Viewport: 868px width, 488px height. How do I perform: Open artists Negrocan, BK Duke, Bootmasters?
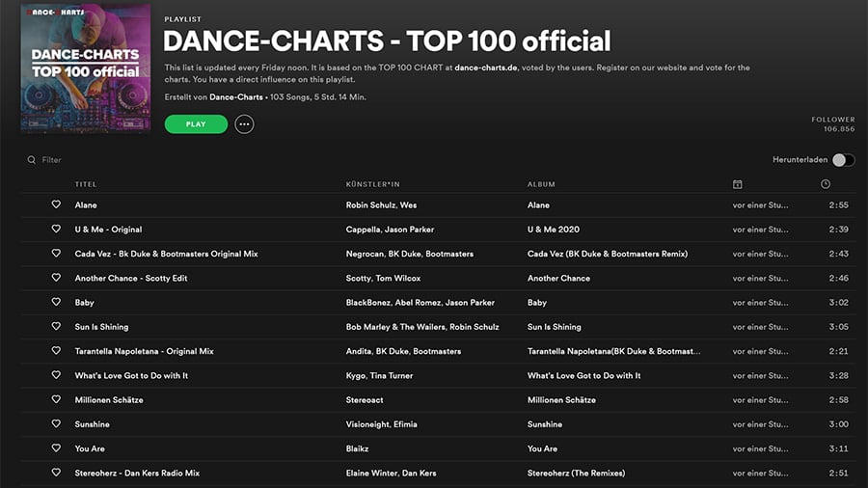pos(410,254)
